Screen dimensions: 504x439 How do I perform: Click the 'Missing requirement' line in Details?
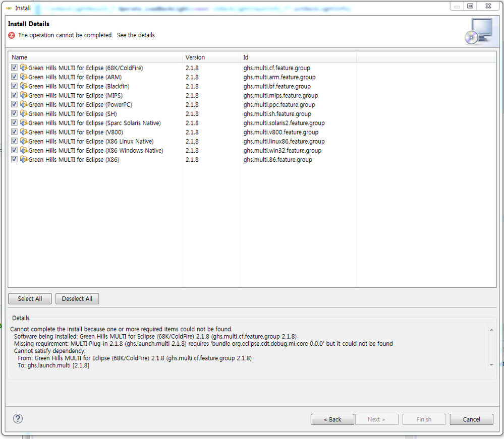coord(203,344)
